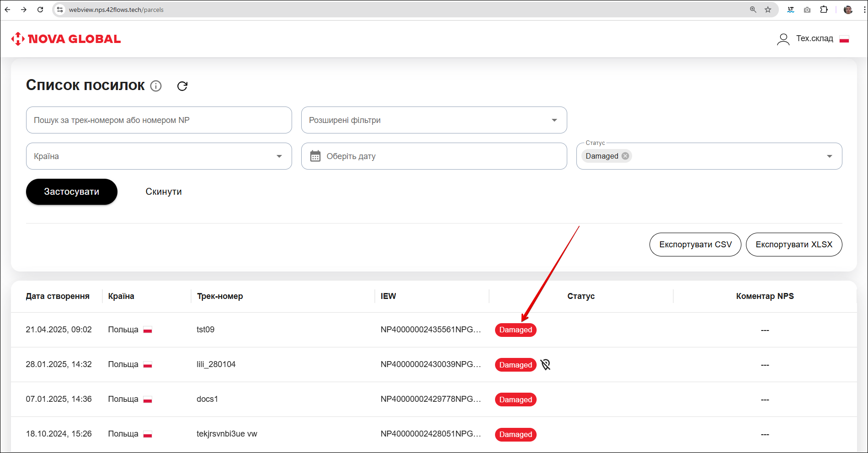The height and width of the screenshot is (453, 868).
Task: Click the refresh icon beside Список посилок
Action: pyautogui.click(x=182, y=86)
